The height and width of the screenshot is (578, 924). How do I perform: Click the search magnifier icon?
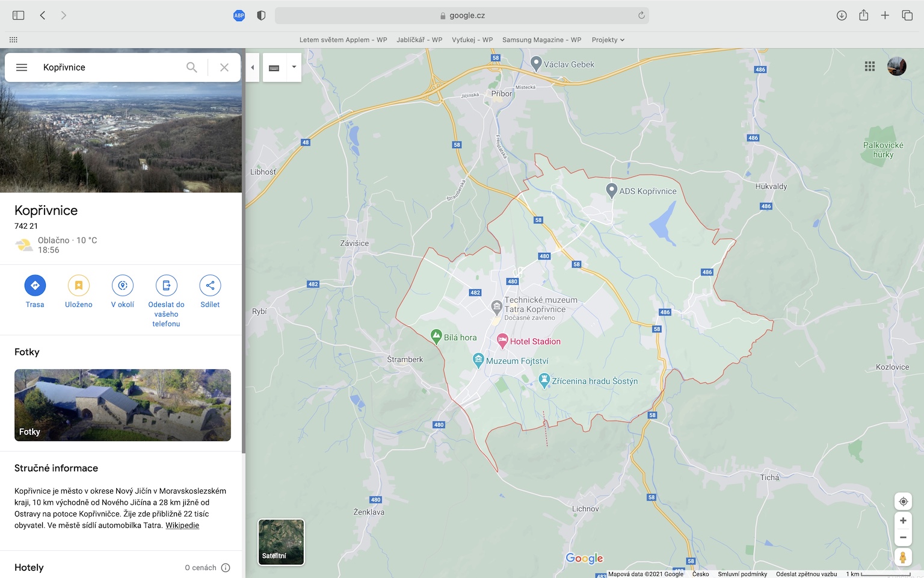point(191,67)
